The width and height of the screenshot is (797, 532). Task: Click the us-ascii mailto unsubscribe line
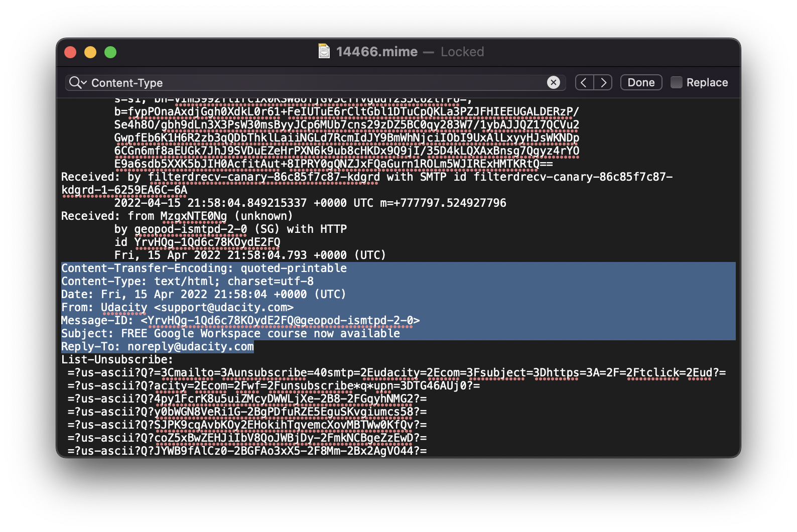tap(397, 372)
